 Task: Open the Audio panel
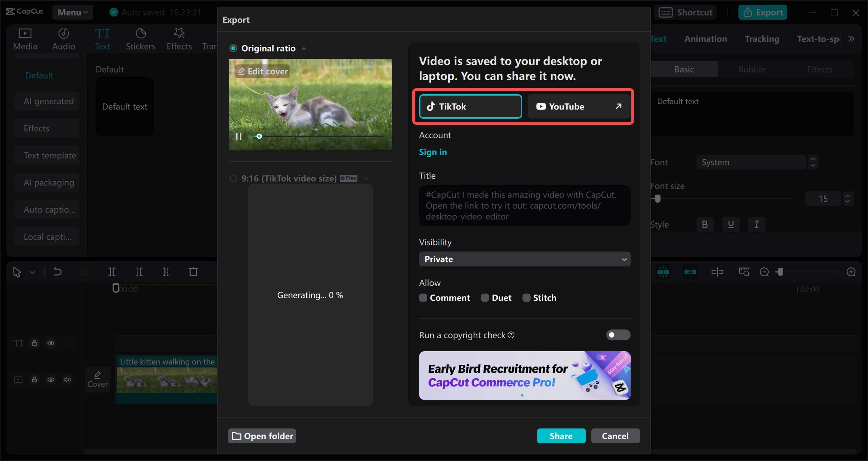point(63,39)
